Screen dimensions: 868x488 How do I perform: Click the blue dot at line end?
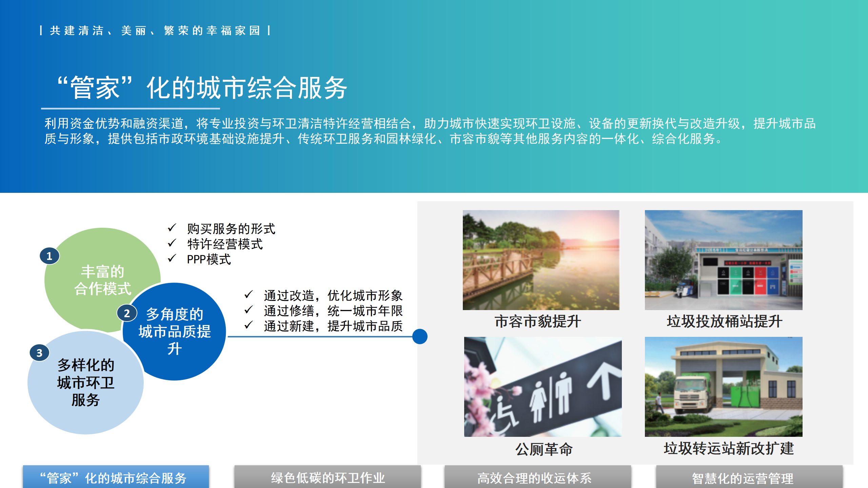(420, 337)
